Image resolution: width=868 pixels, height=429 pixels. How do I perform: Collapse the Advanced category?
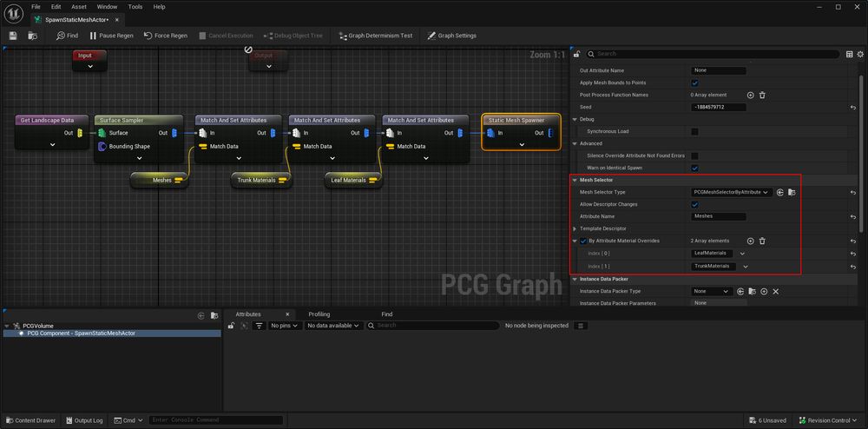pos(574,144)
